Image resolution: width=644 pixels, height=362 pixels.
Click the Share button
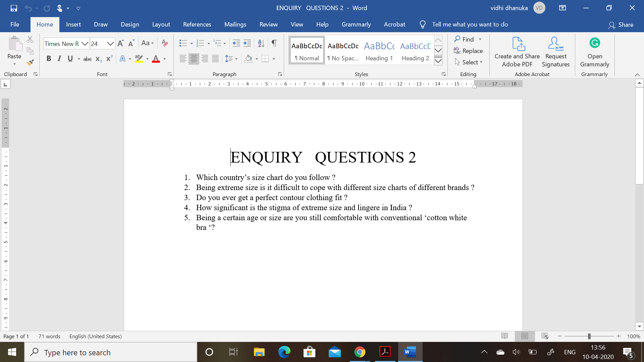621,25
